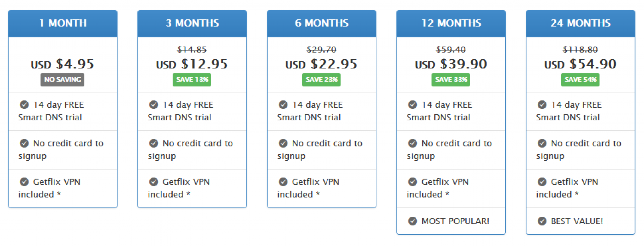644x246 pixels.
Task: Click the SAVE 54% badge
Action: 580,80
